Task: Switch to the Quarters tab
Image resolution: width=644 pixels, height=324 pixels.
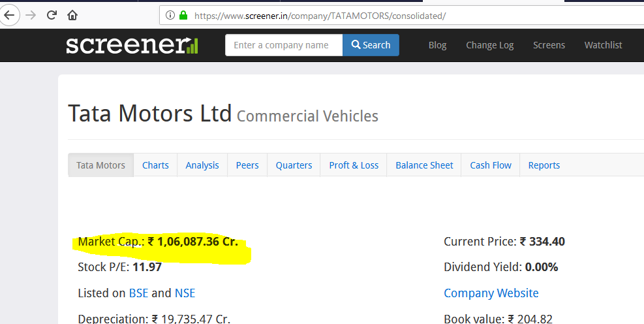Action: coord(294,165)
